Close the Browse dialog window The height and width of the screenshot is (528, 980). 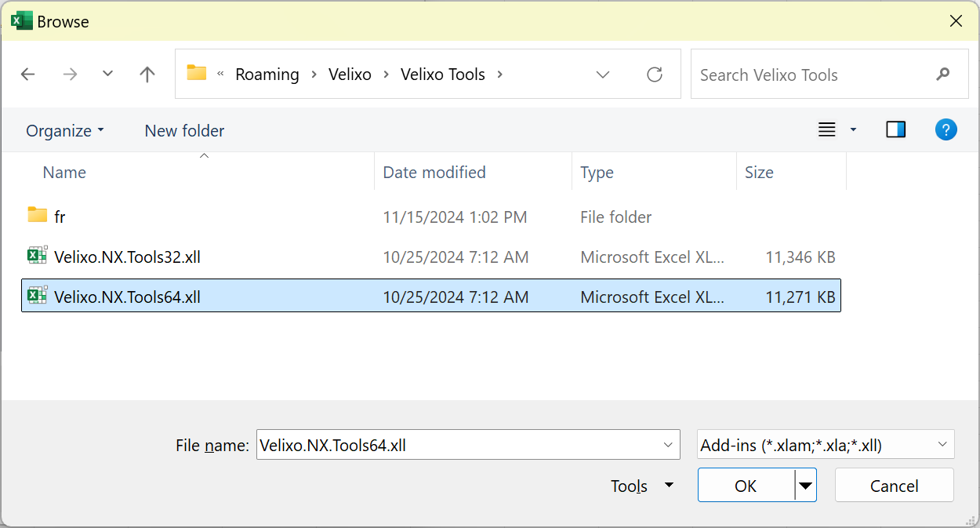click(x=956, y=21)
